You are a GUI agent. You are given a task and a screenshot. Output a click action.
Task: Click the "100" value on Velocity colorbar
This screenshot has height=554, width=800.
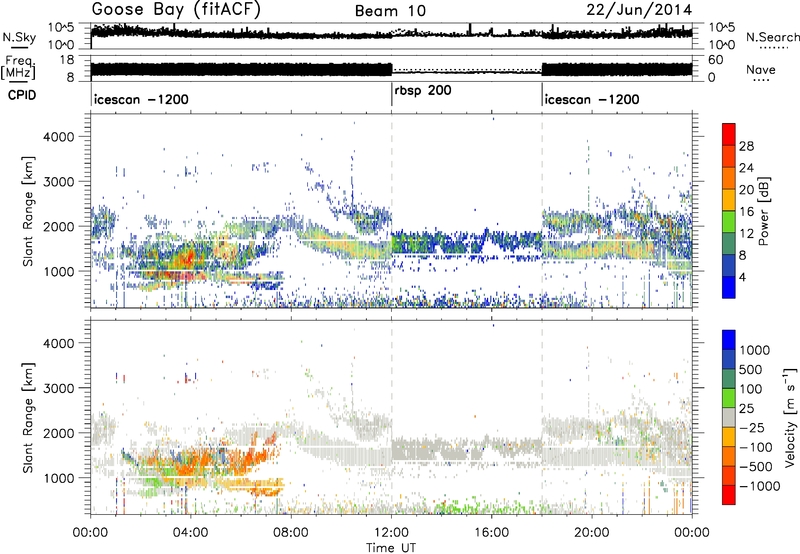pyautogui.click(x=752, y=389)
